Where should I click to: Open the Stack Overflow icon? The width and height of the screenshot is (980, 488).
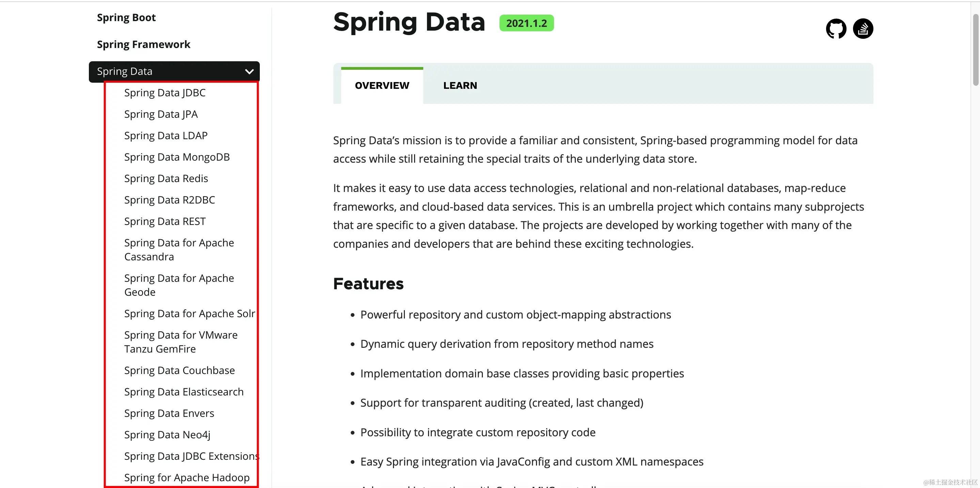click(863, 29)
